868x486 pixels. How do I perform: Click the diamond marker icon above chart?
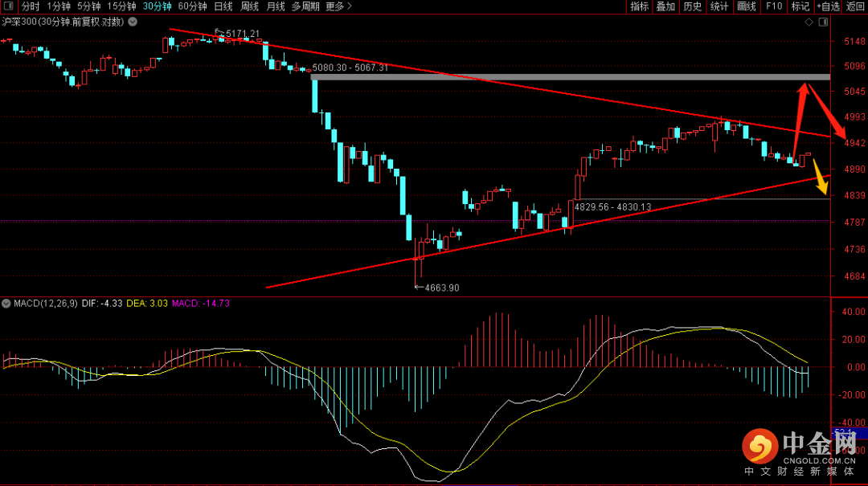[x=809, y=22]
